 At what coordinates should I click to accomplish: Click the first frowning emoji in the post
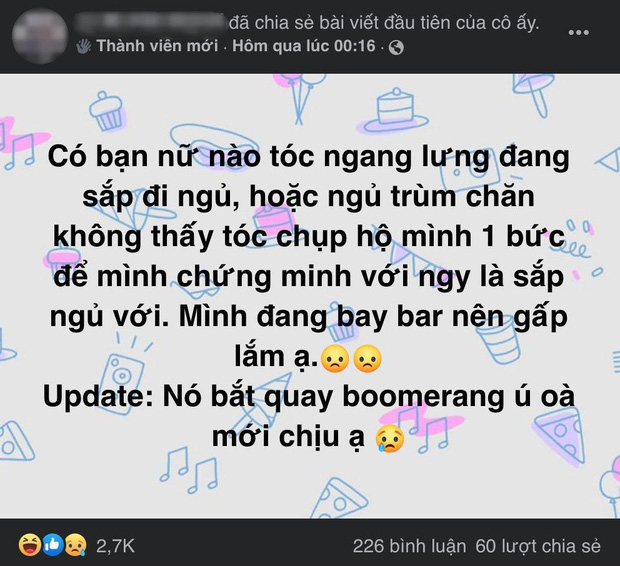tap(335, 359)
